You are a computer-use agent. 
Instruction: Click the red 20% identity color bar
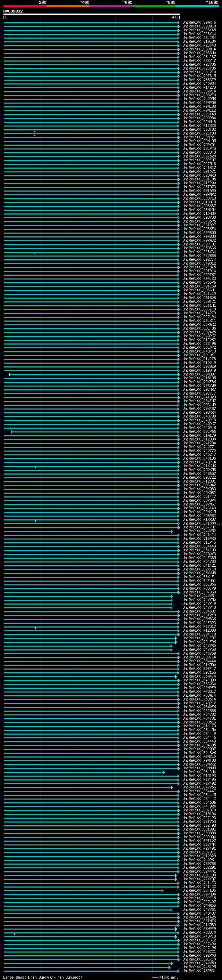click(x=25, y=6)
